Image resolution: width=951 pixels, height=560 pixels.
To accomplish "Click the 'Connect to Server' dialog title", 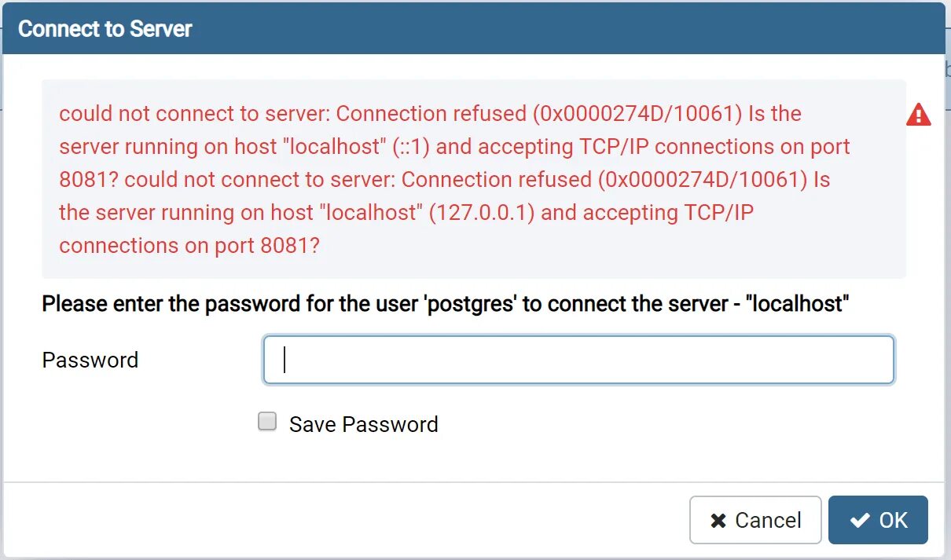I will (105, 29).
